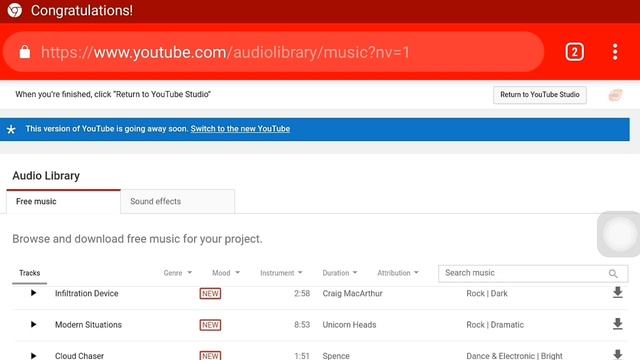Tap the floating assistive touch button
Image resolution: width=640 pixels, height=360 pixels.
click(x=619, y=234)
